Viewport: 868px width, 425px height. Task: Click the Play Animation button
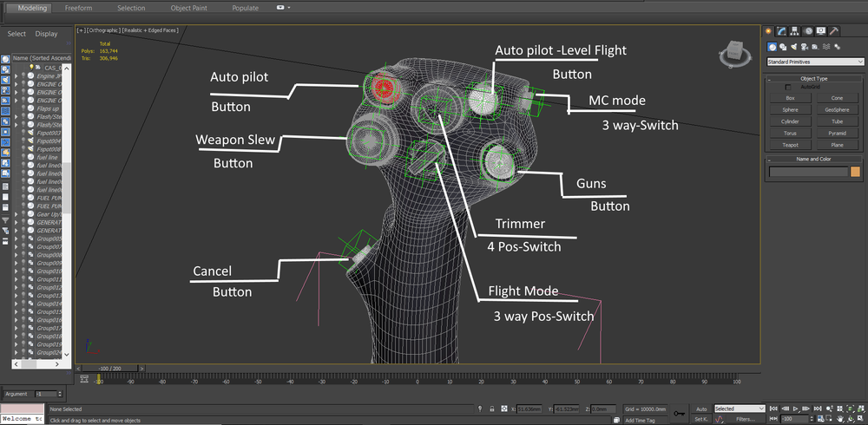[x=795, y=409]
